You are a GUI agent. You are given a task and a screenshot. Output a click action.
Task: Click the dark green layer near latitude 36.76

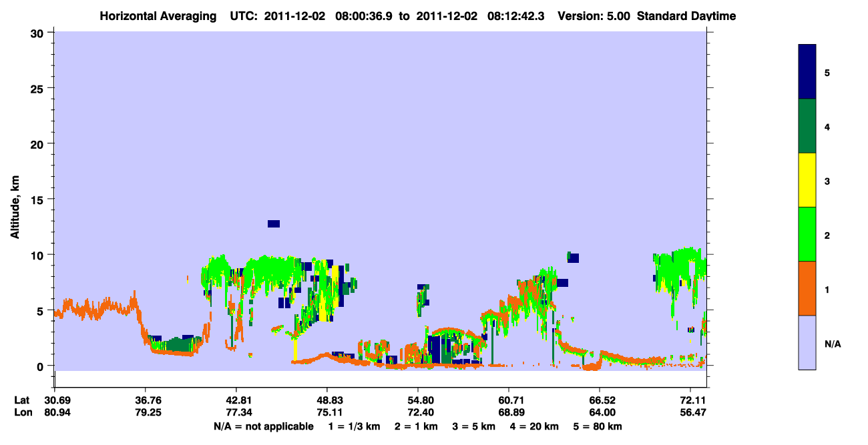click(178, 344)
